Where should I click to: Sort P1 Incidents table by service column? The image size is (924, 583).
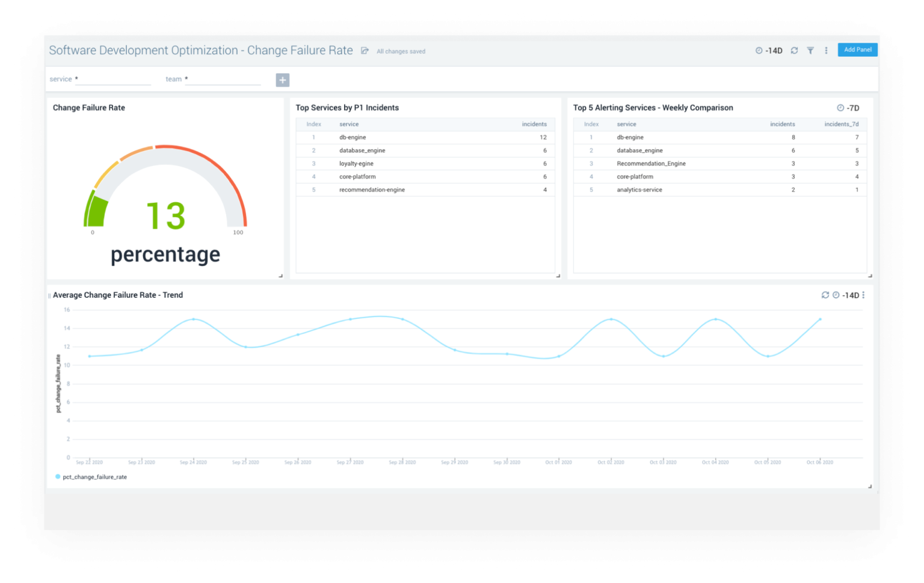coord(349,125)
